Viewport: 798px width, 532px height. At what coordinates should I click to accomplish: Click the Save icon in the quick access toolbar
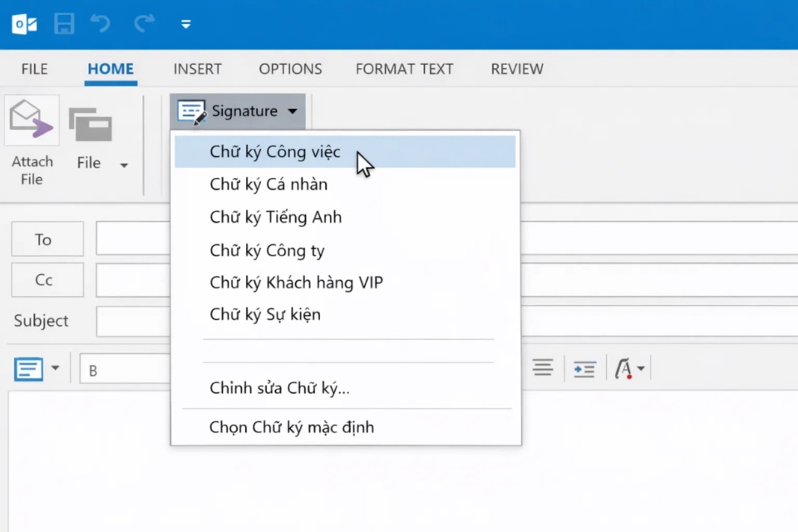coord(64,24)
